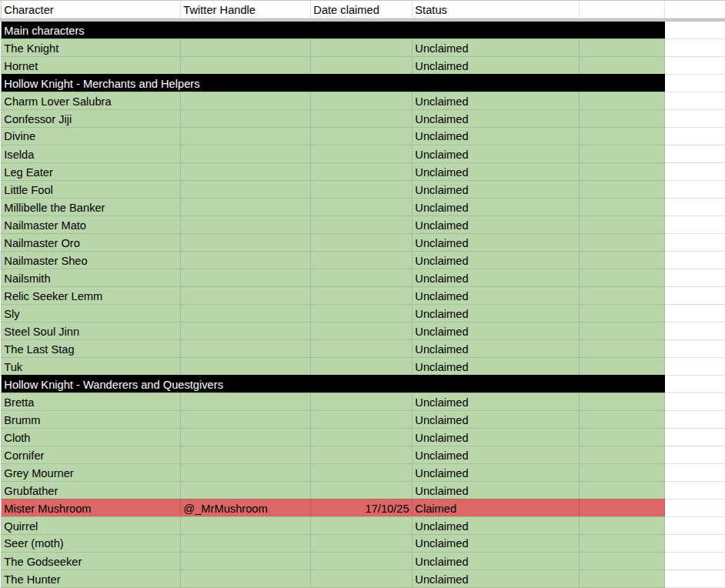Select the 'Millibelle the Banker' cell
Viewport: 725px width, 588px height.
click(x=91, y=208)
